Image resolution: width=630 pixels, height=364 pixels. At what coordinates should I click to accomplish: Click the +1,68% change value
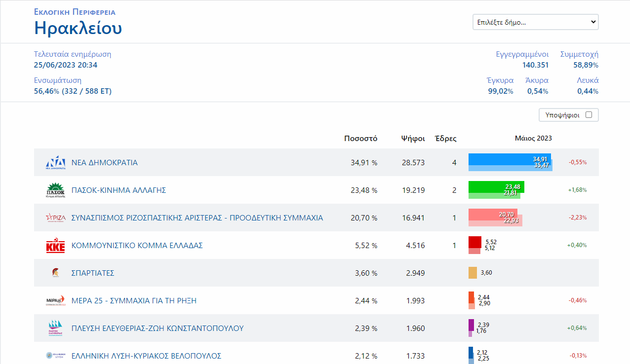coord(577,190)
